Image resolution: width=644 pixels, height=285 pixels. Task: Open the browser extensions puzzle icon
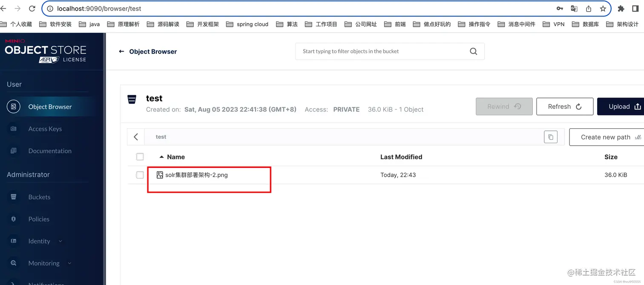[x=621, y=9]
